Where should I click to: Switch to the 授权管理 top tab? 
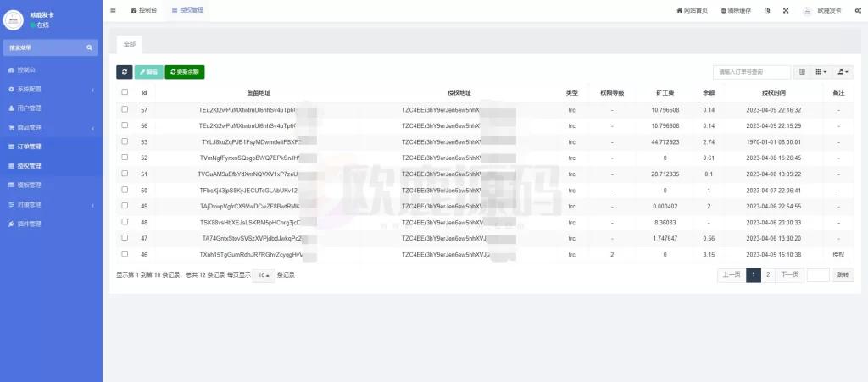coord(187,10)
